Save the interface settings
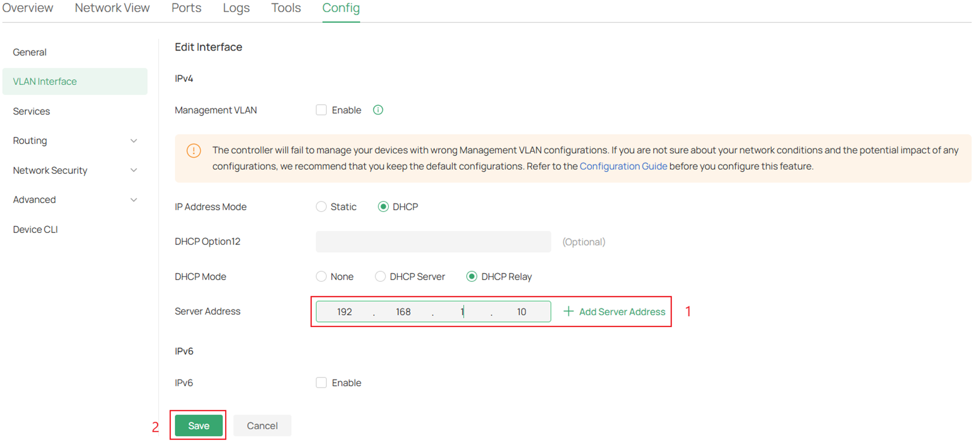The height and width of the screenshot is (447, 980). coord(198,425)
